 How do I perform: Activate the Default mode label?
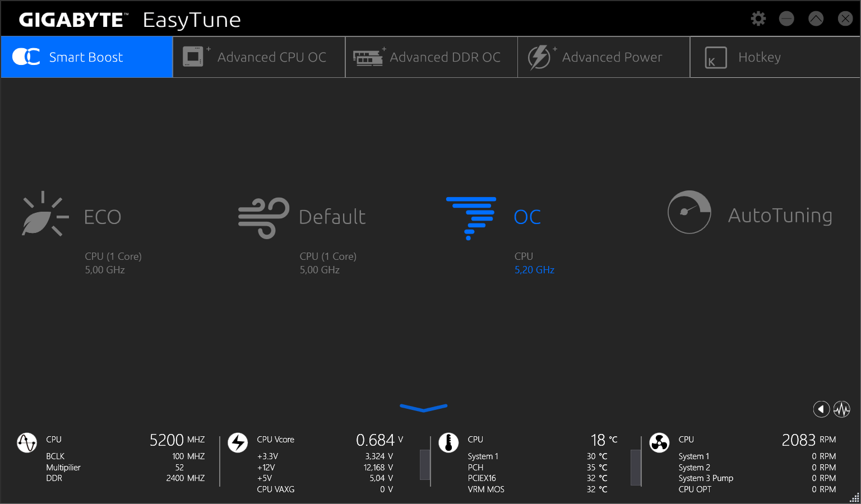pos(332,217)
